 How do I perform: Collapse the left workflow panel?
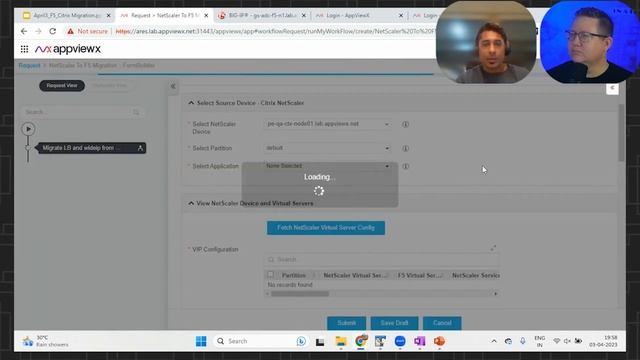click(173, 87)
